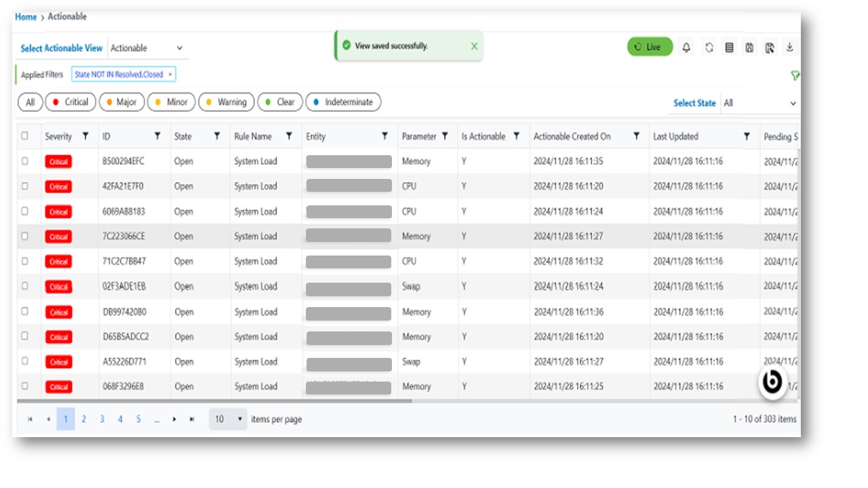The width and height of the screenshot is (868, 488).
Task: Go to the Home breadcrumb link
Action: (26, 17)
